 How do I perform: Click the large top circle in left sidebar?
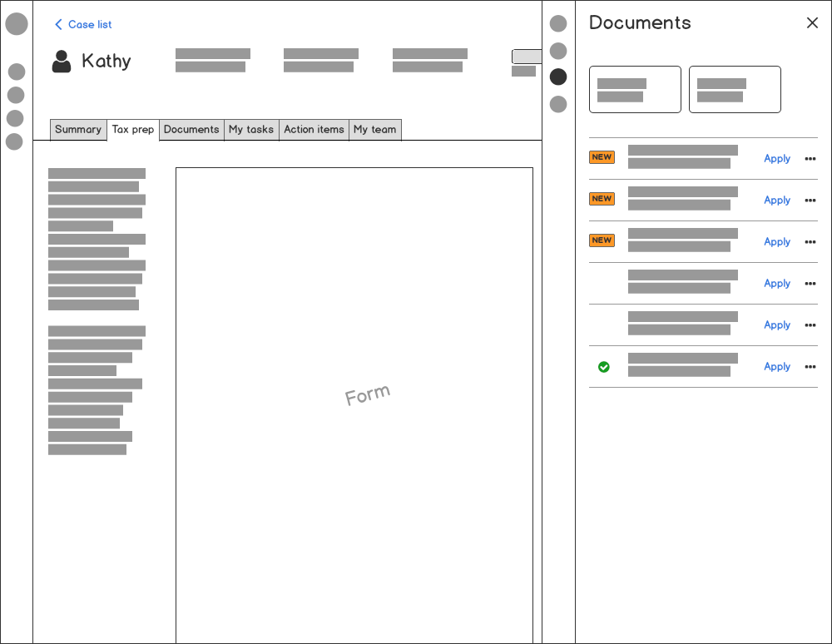pos(17,24)
